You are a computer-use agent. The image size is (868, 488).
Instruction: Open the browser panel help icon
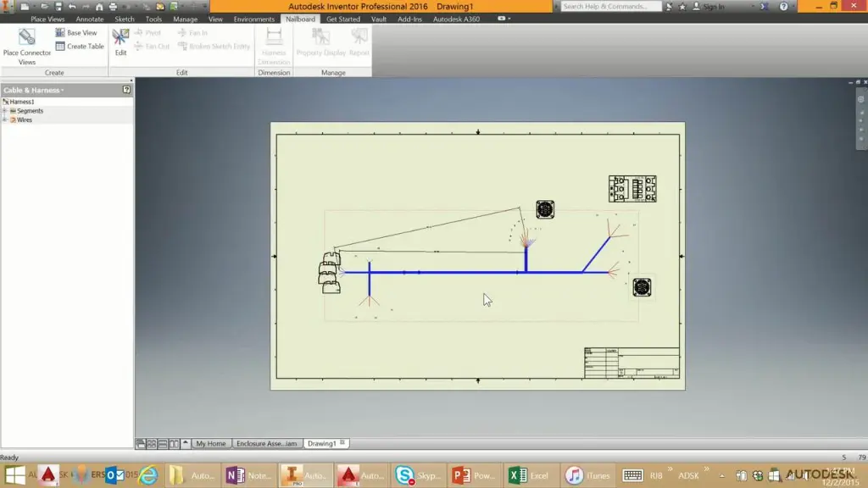pos(126,90)
